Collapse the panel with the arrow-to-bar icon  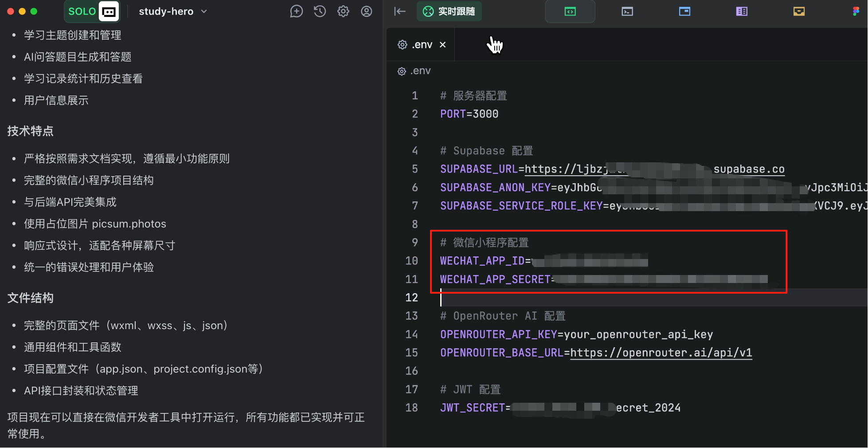click(400, 12)
